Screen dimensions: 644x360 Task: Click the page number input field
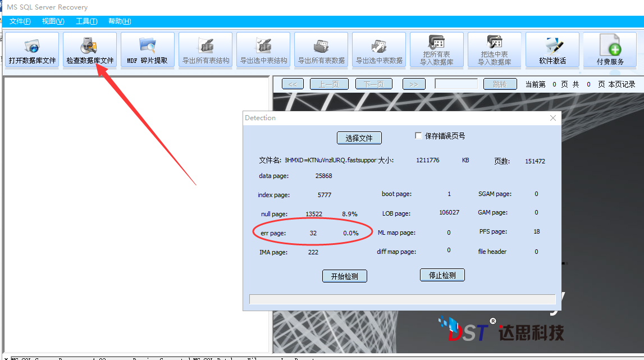(456, 84)
